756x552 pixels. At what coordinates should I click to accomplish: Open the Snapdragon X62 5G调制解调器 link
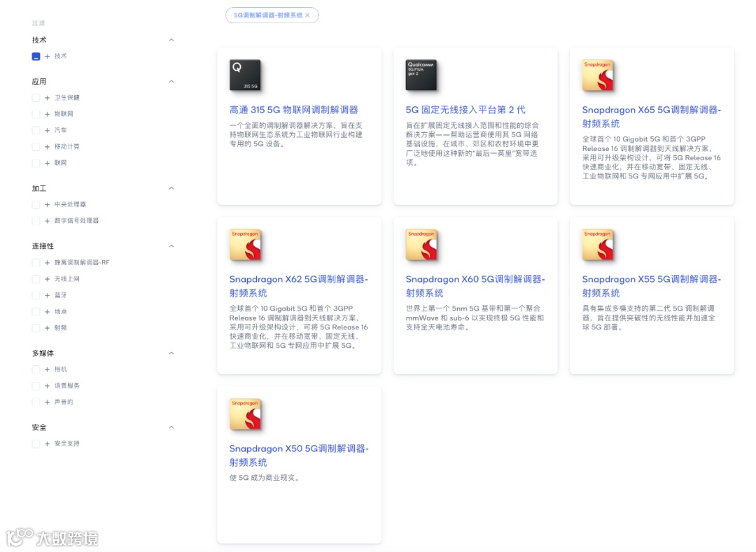point(298,286)
